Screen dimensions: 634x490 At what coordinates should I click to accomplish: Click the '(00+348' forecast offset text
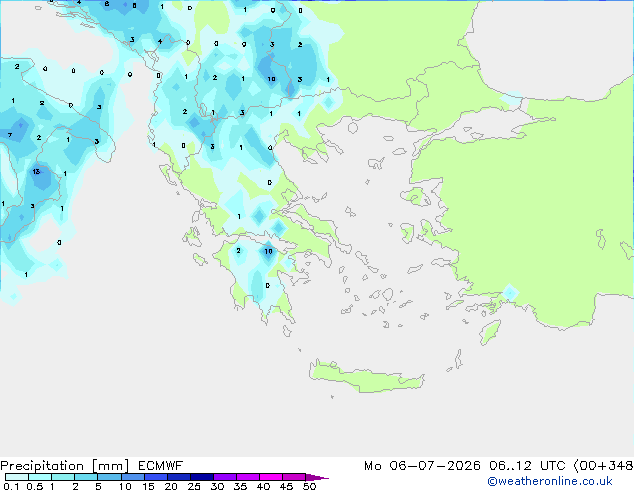pyautogui.click(x=603, y=466)
